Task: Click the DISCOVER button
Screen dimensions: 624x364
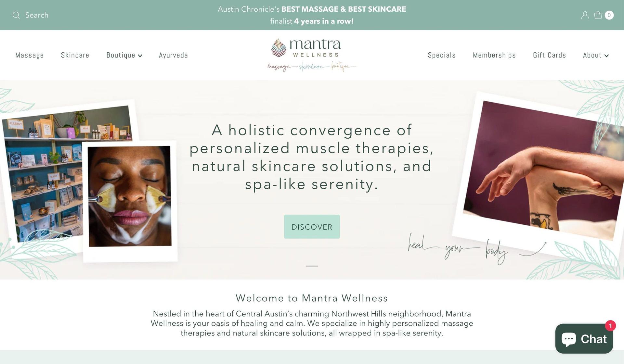Action: tap(312, 227)
